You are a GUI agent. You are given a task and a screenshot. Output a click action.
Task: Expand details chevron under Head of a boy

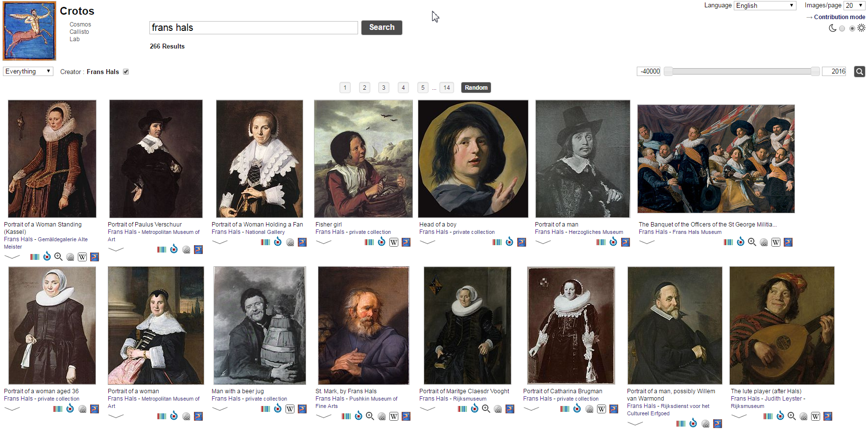click(427, 242)
